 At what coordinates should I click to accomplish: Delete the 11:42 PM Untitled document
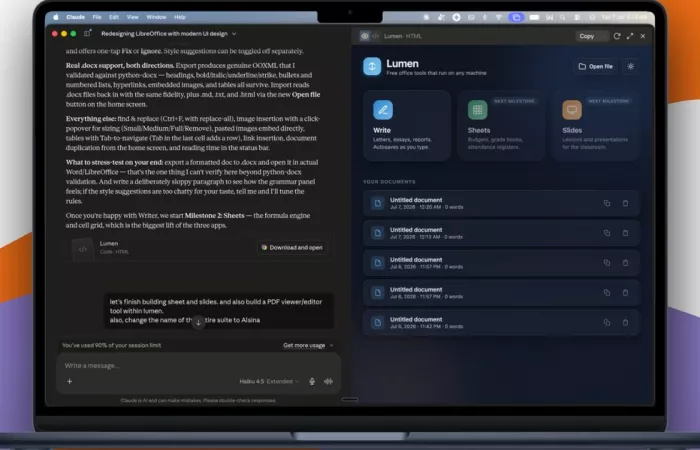[625, 322]
